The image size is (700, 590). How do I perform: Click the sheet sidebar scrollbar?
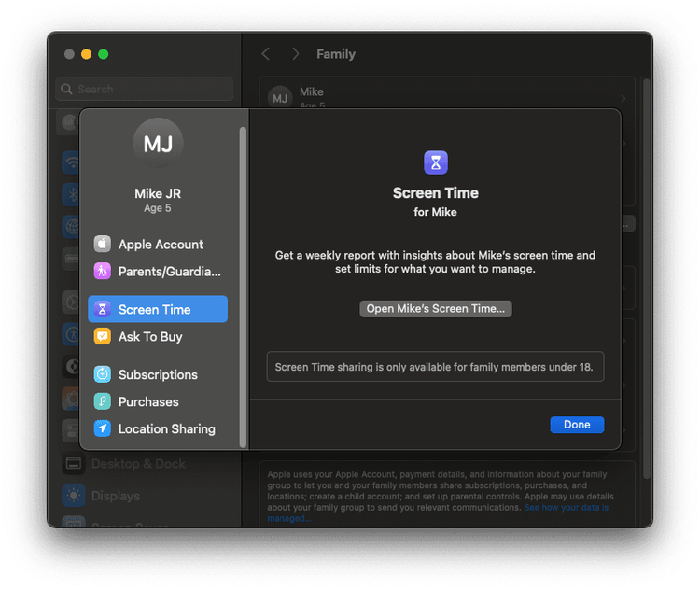pos(243,287)
